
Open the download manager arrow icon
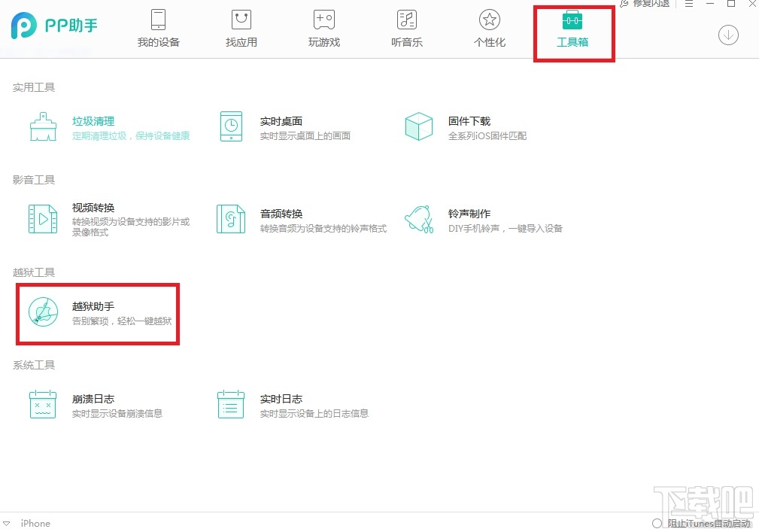(727, 35)
